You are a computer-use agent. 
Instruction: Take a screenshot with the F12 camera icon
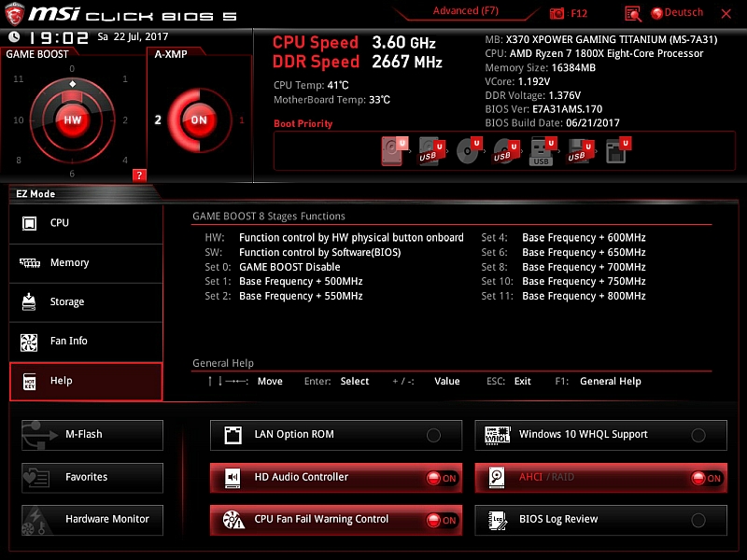point(557,14)
